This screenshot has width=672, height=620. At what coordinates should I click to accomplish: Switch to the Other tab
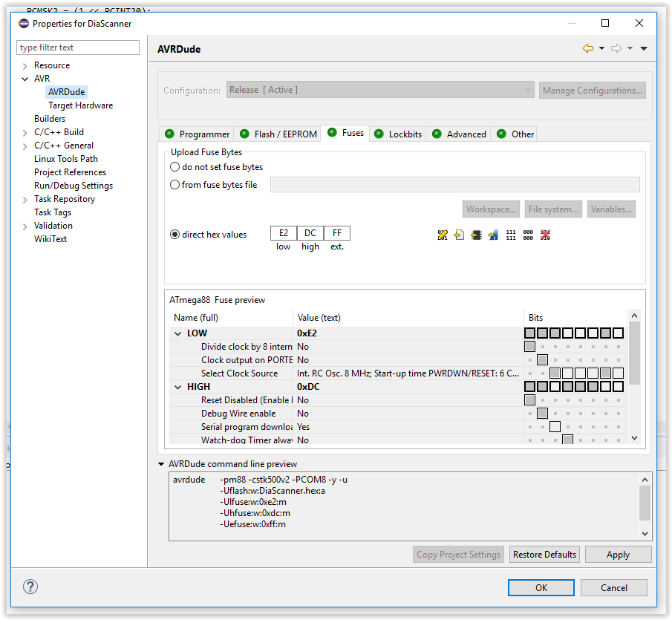515,134
